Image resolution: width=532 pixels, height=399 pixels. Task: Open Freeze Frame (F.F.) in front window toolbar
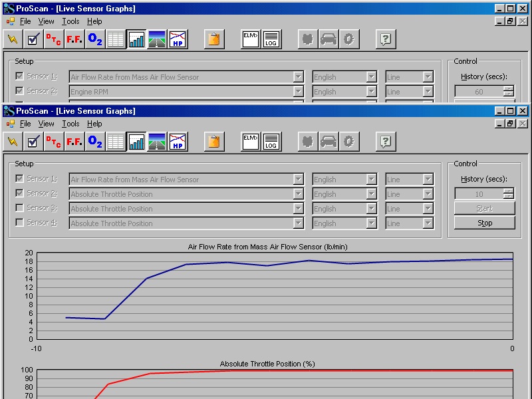[x=74, y=142]
